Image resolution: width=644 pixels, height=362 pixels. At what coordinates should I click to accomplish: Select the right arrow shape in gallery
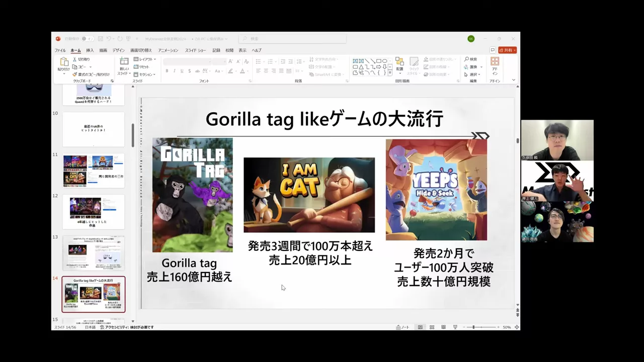point(378,67)
